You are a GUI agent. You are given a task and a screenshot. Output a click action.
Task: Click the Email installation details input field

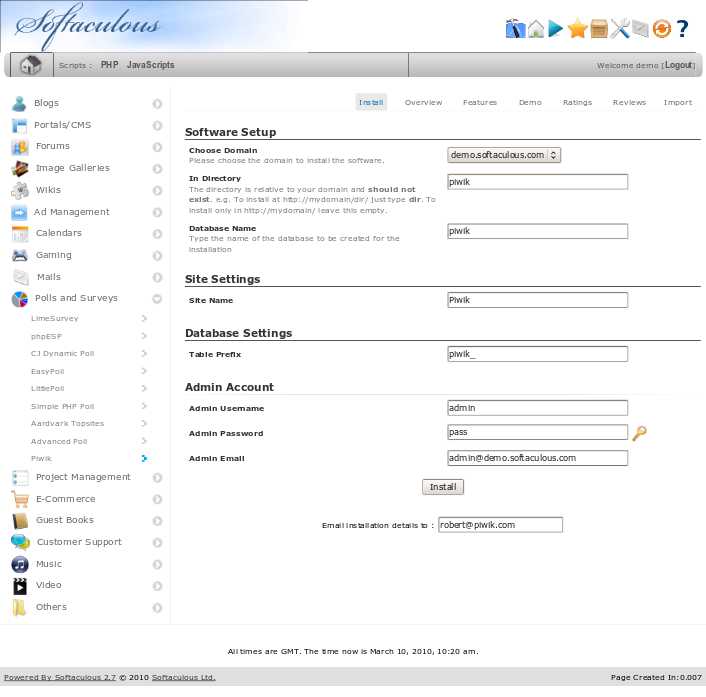tap(500, 525)
